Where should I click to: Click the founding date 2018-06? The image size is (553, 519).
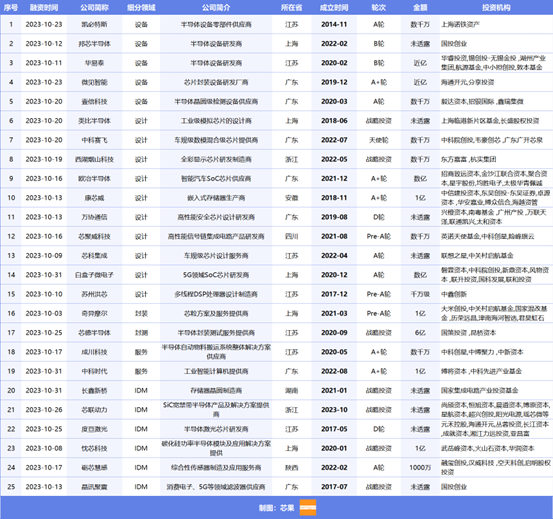[334, 121]
